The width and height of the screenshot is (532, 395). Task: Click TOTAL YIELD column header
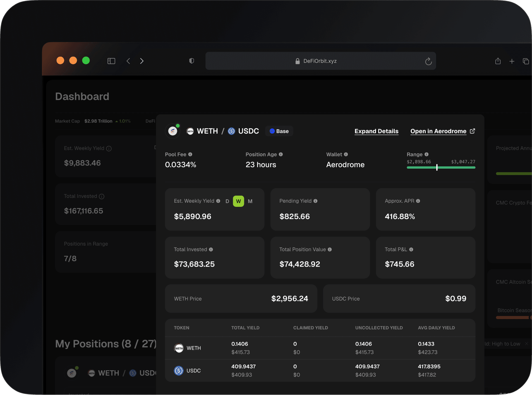coord(245,328)
